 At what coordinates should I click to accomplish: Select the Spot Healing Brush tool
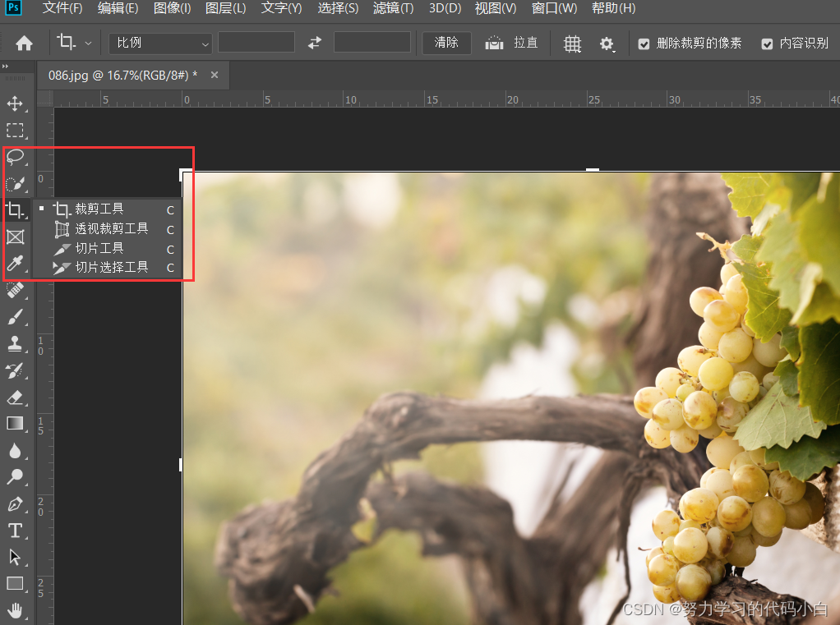click(x=15, y=290)
